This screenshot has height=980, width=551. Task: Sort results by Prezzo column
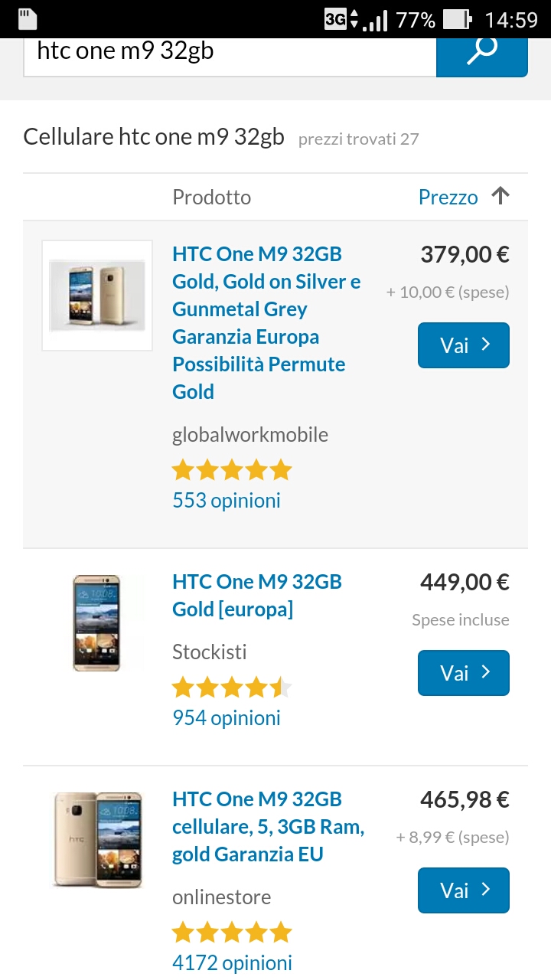pos(448,198)
